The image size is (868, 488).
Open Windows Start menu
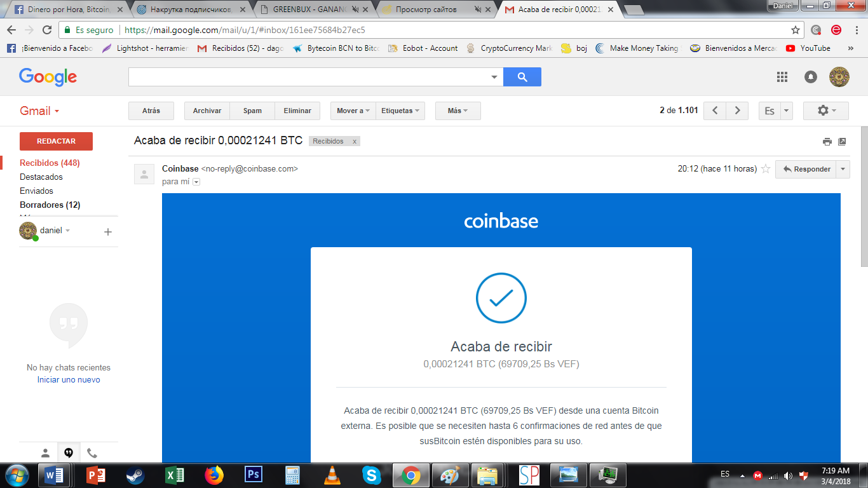click(17, 475)
